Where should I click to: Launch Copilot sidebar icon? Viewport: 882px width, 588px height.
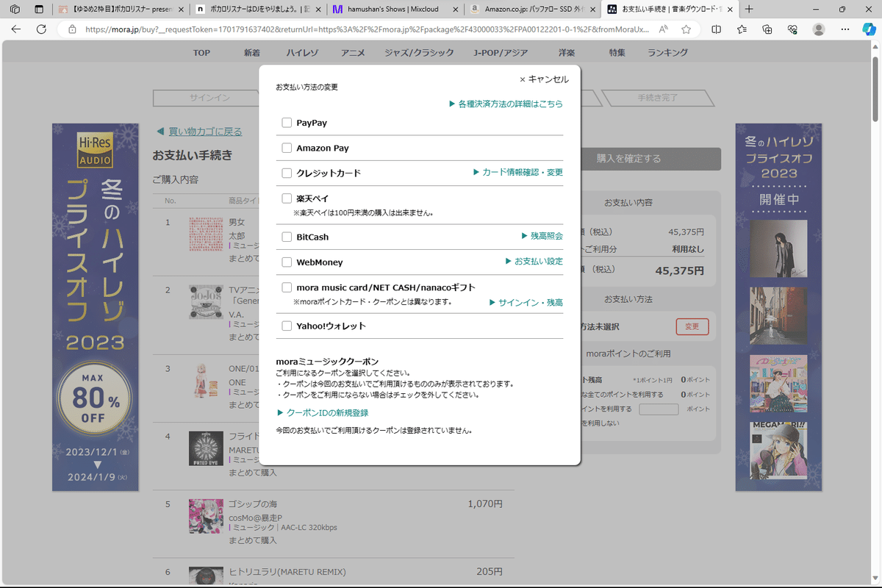869,29
